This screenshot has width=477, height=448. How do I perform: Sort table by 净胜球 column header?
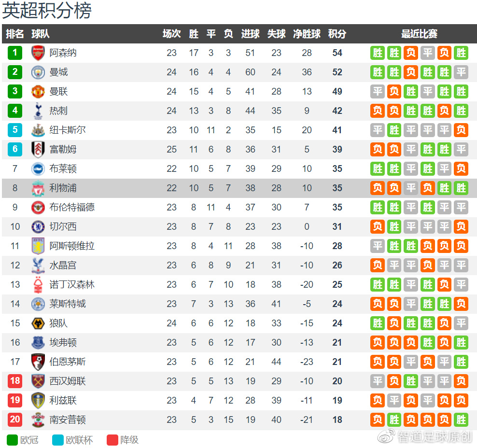pyautogui.click(x=307, y=34)
